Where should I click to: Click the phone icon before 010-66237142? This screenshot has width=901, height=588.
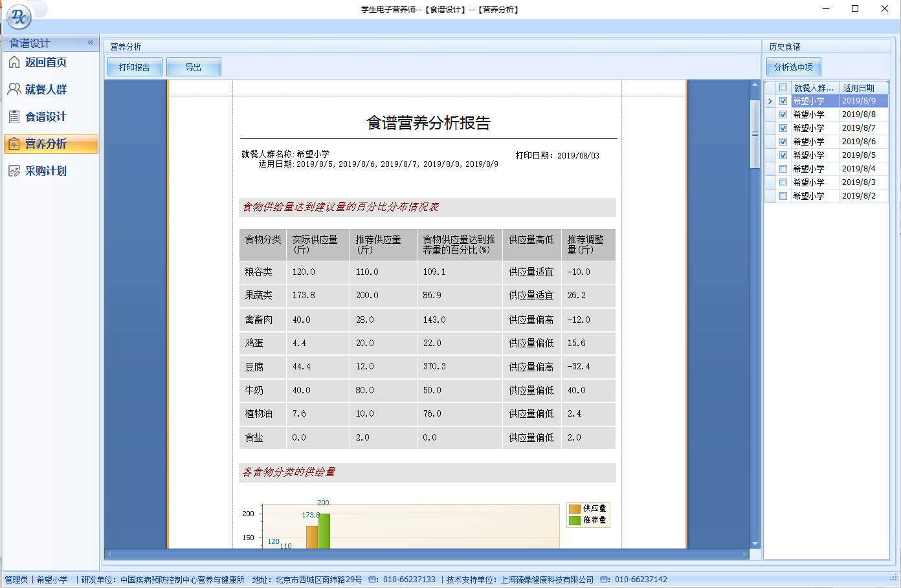point(605,580)
